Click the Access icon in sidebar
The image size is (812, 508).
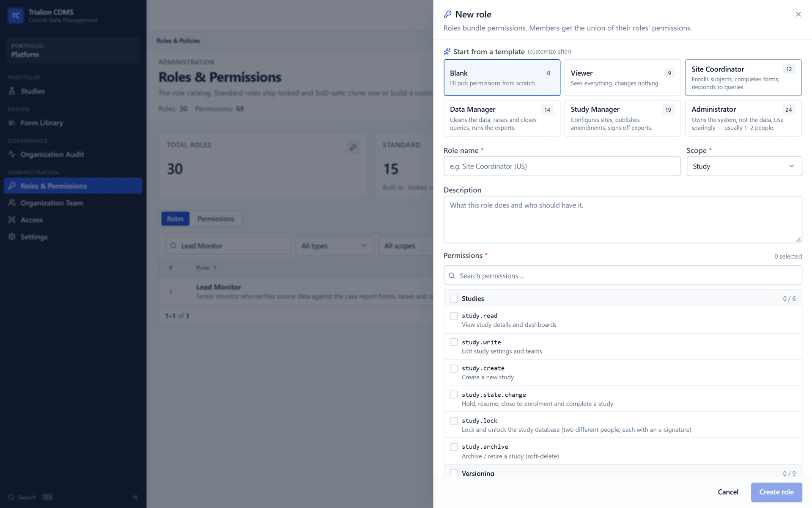point(12,220)
